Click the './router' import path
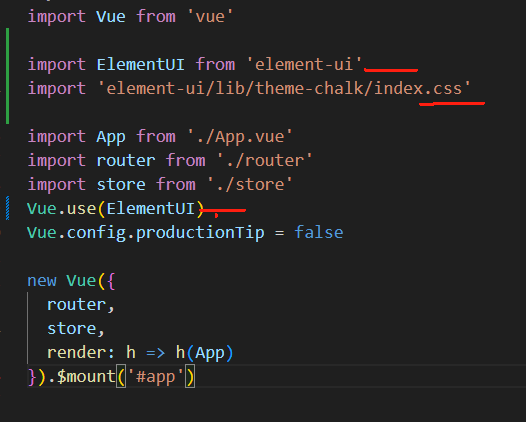The width and height of the screenshot is (526, 422). (265, 160)
